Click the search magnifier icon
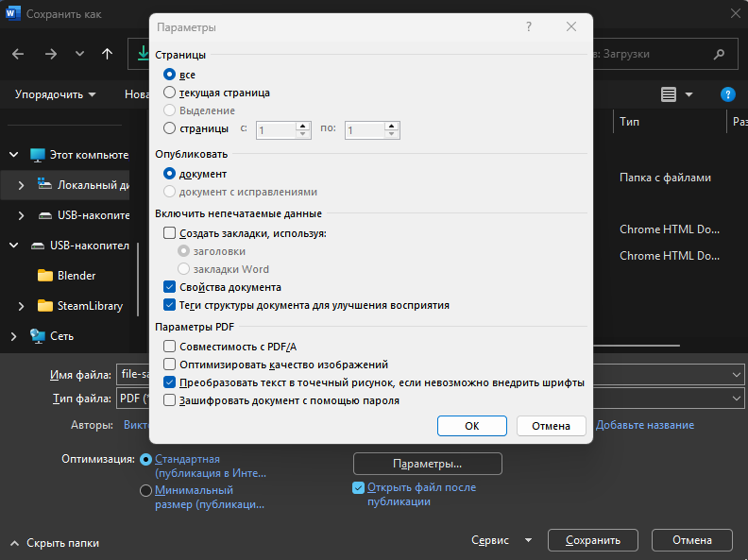This screenshot has height=560, width=748. pos(719,55)
